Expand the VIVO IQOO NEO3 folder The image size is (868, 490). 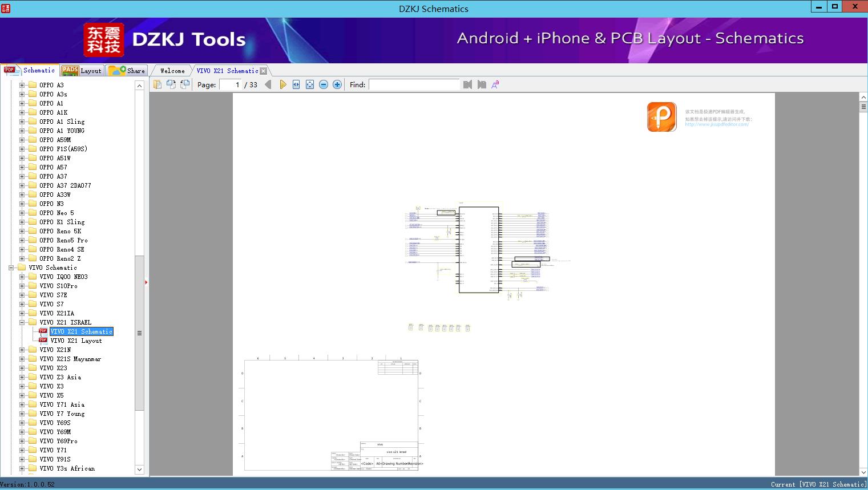(x=22, y=277)
